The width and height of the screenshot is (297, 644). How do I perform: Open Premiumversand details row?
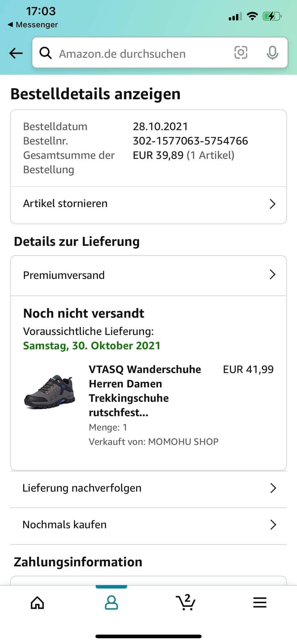tap(64, 275)
